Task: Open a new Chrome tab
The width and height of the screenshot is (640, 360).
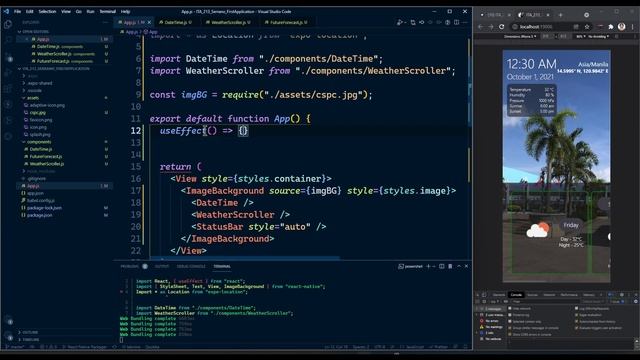Action: [x=560, y=15]
